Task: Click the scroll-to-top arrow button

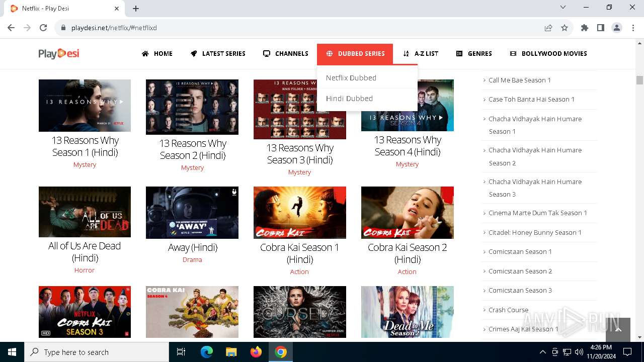Action: coord(618,329)
